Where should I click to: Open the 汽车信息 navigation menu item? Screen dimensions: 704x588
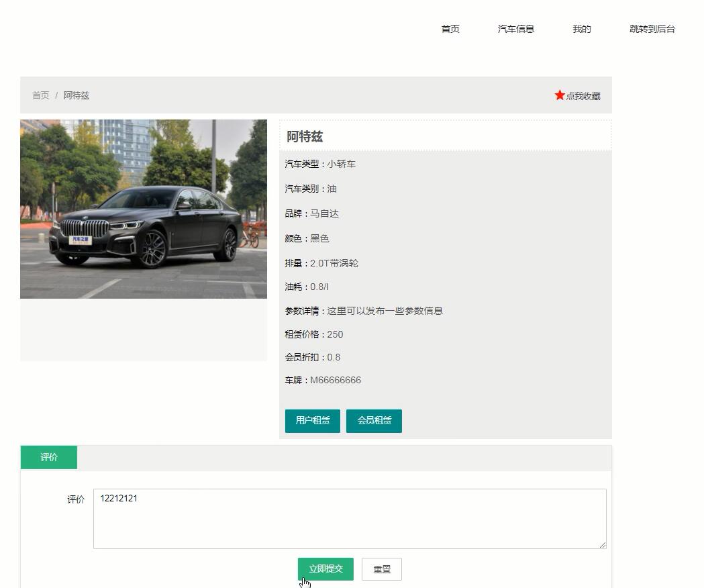point(516,29)
